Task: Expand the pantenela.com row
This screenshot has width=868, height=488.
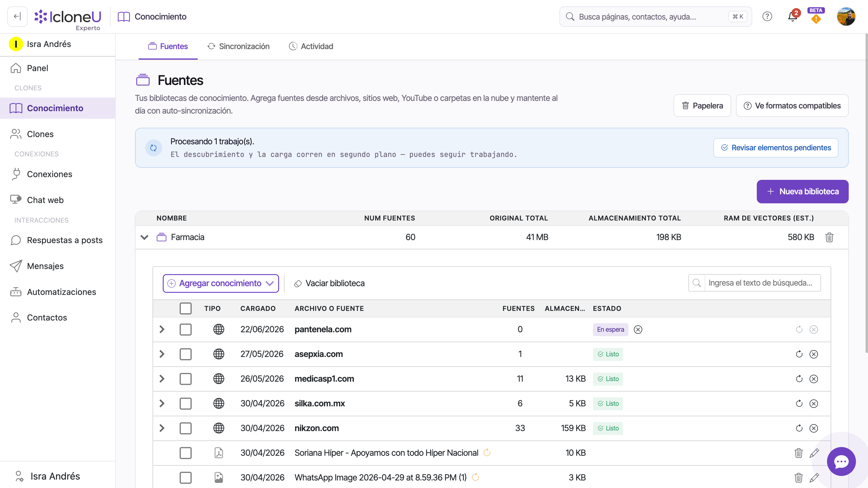Action: click(x=162, y=329)
